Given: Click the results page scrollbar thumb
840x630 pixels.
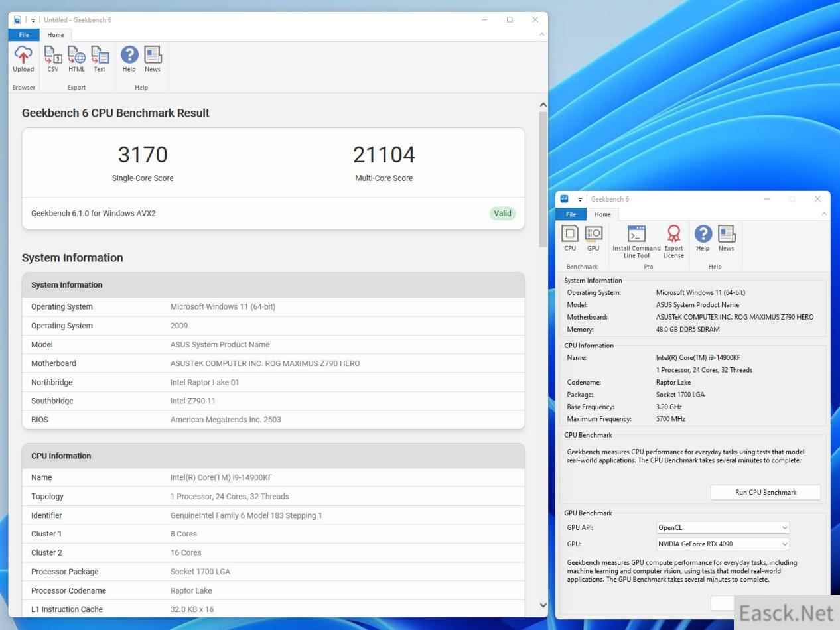Looking at the screenshot, I should (543, 180).
